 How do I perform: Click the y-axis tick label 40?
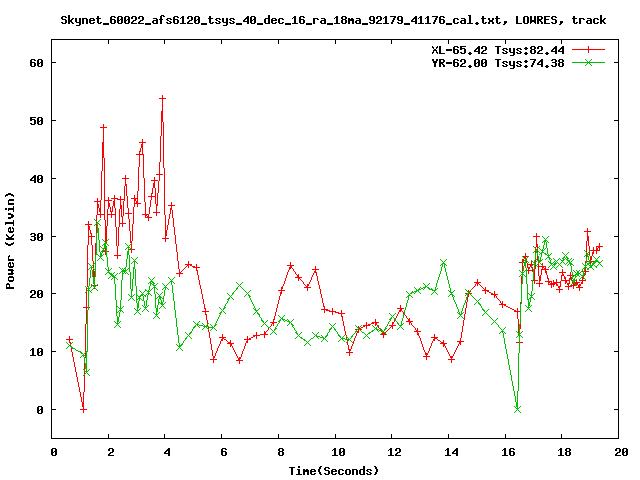tap(36, 179)
